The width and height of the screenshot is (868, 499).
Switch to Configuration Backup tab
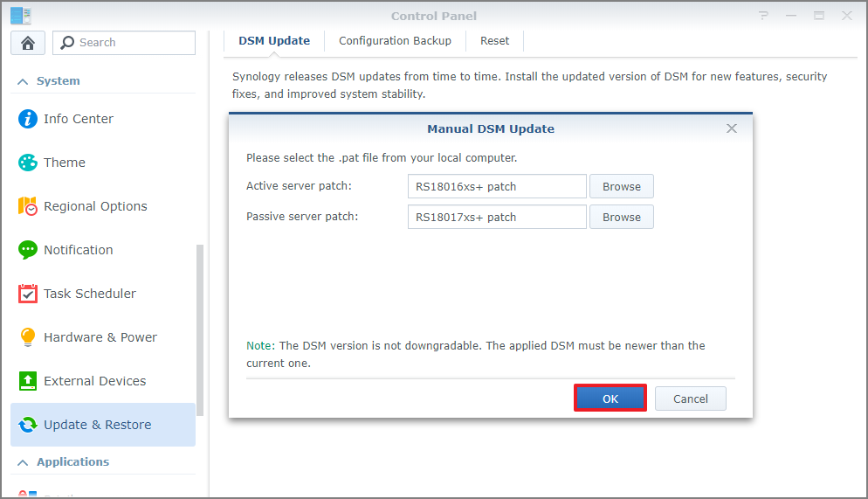[x=395, y=41]
